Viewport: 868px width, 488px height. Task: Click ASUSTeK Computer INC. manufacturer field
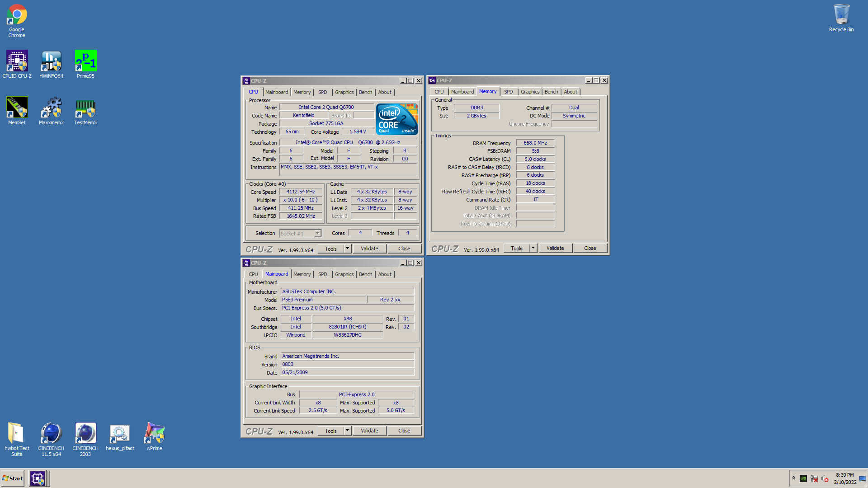[347, 291]
